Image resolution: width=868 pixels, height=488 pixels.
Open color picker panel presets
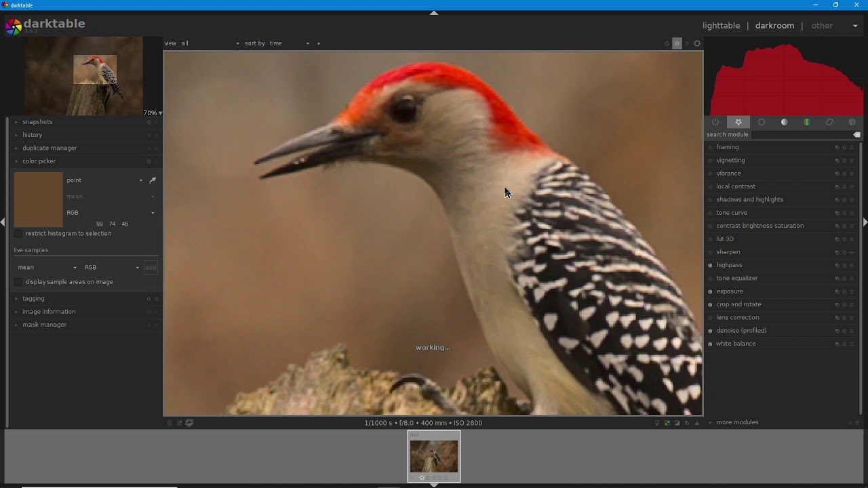point(156,161)
